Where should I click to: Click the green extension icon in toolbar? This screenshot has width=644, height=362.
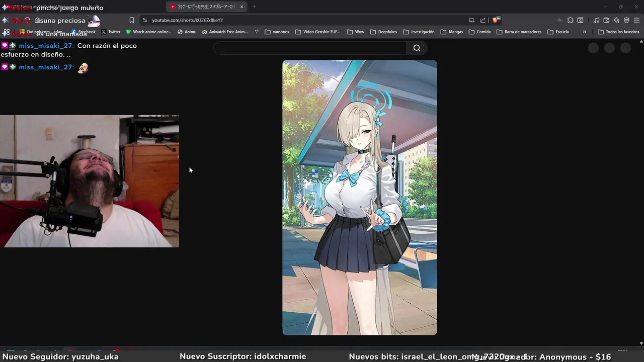559,20
